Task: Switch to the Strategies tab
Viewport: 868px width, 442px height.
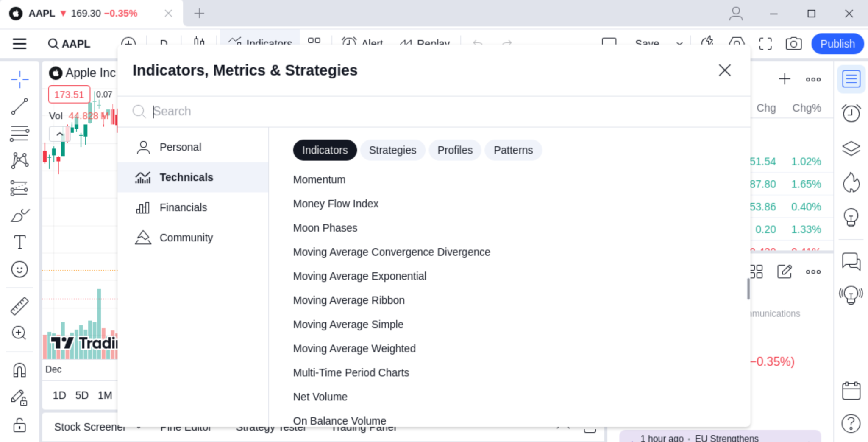Action: click(x=392, y=150)
